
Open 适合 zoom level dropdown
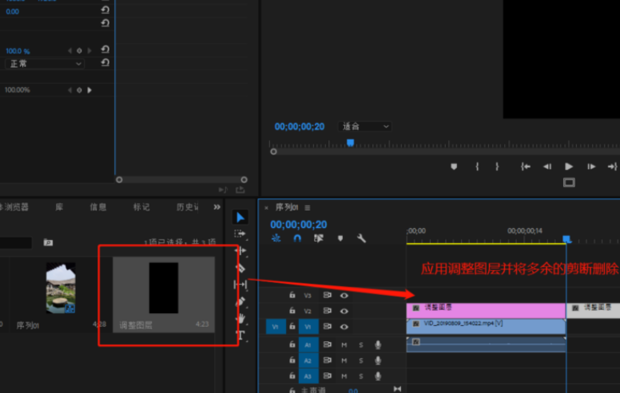pos(365,127)
